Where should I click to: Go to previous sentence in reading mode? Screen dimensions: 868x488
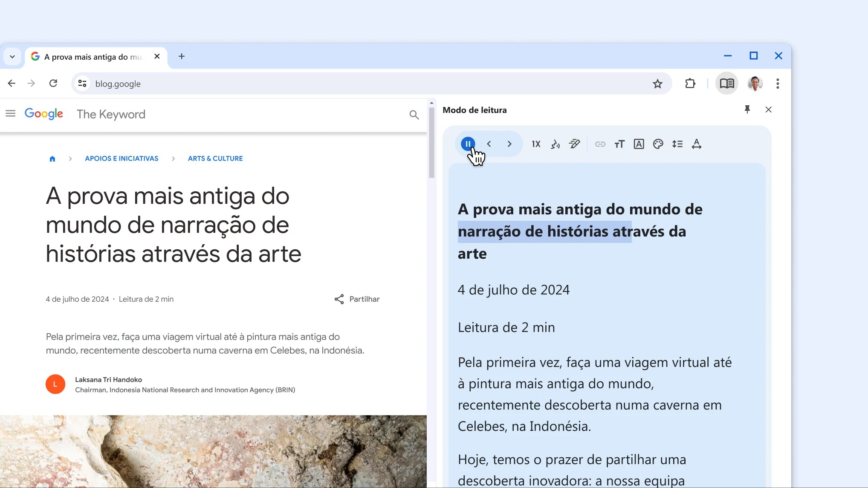(489, 144)
